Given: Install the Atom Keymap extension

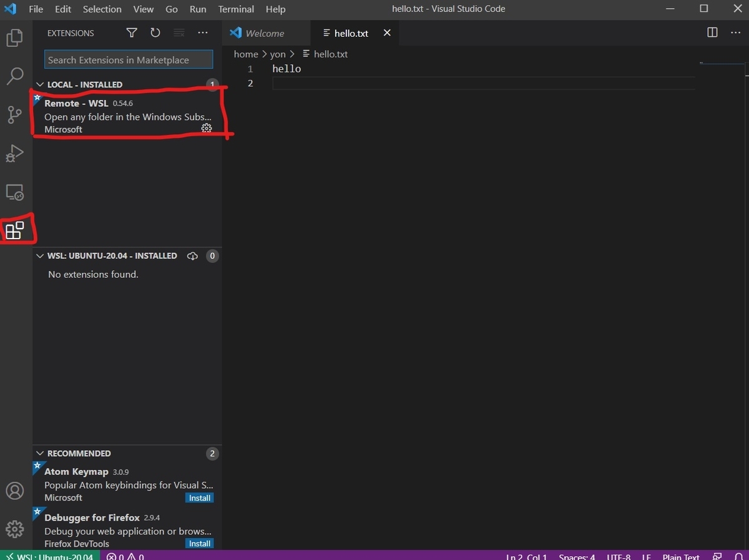Looking at the screenshot, I should (200, 498).
